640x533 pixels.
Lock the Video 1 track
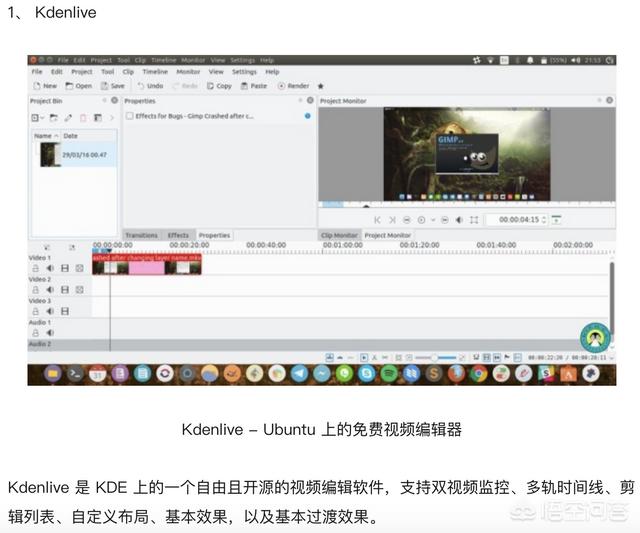[x=36, y=268]
